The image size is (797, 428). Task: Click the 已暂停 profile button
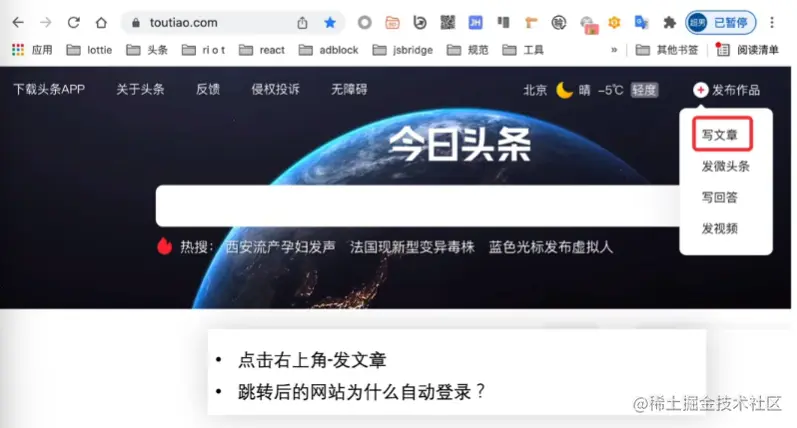pyautogui.click(x=720, y=22)
